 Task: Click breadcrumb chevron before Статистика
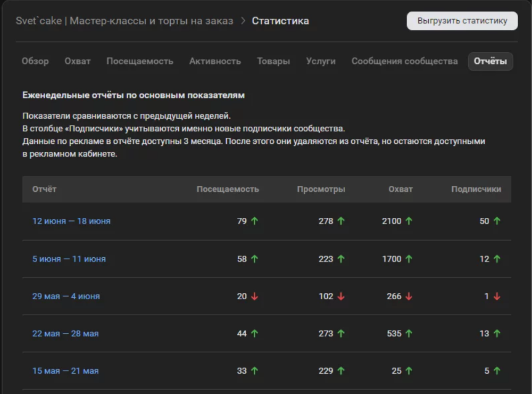243,21
